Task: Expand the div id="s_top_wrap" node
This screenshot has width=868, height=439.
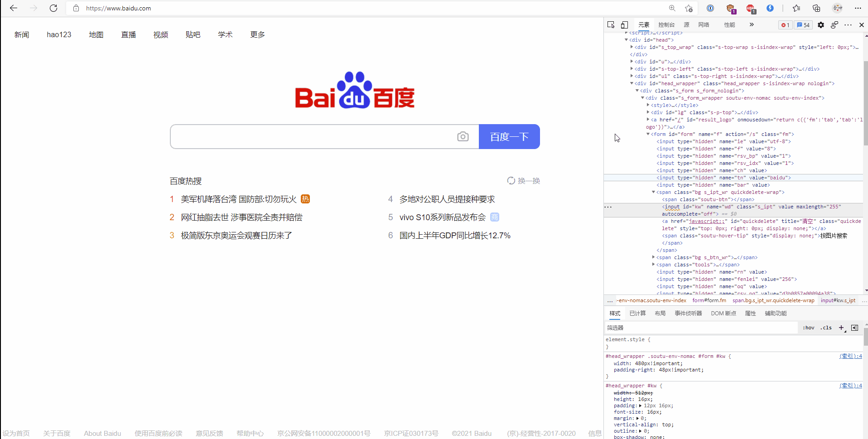Action: click(x=632, y=47)
